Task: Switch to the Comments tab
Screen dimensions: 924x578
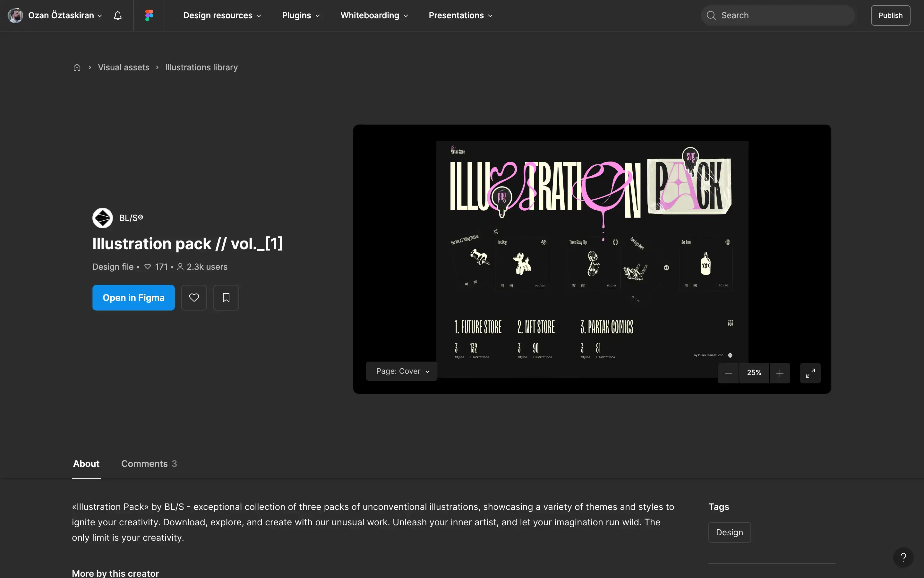Action: [x=149, y=464]
